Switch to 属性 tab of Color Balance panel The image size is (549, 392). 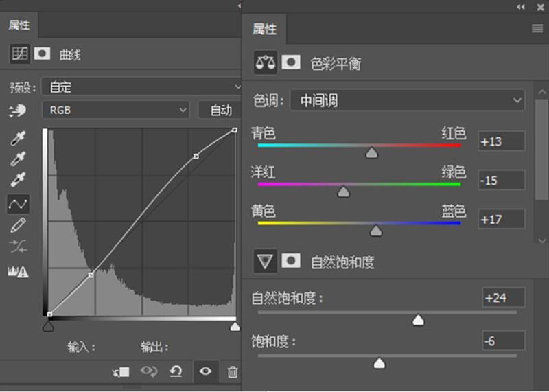pos(264,29)
